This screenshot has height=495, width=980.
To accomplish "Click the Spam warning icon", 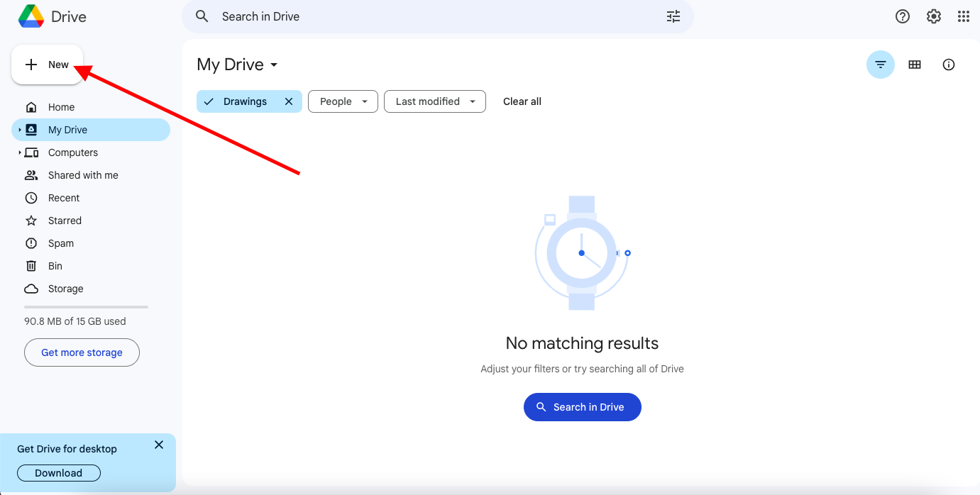I will point(31,243).
